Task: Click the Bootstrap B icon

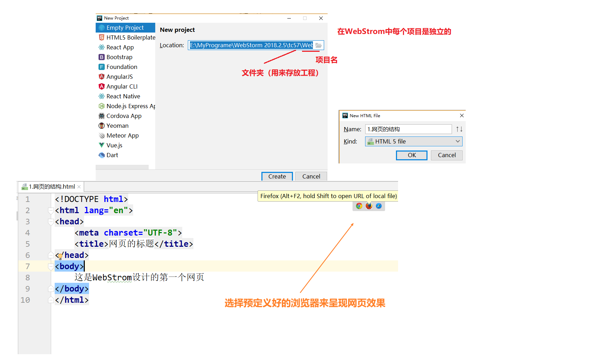Action: 102,57
